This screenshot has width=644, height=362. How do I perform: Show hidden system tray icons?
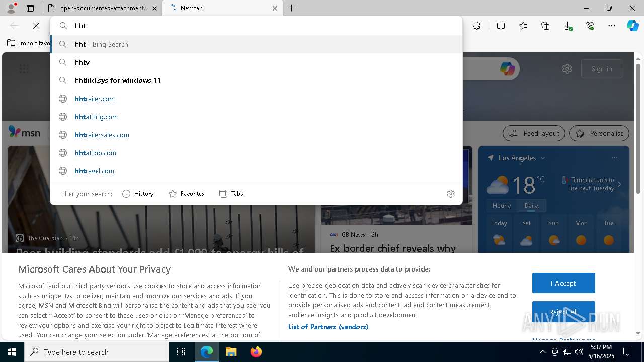[542, 352]
